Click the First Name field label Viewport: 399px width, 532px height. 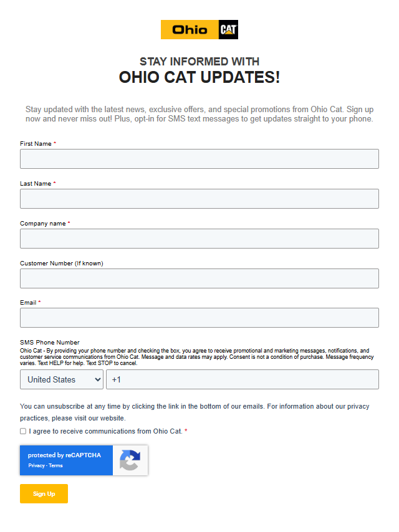coord(36,144)
